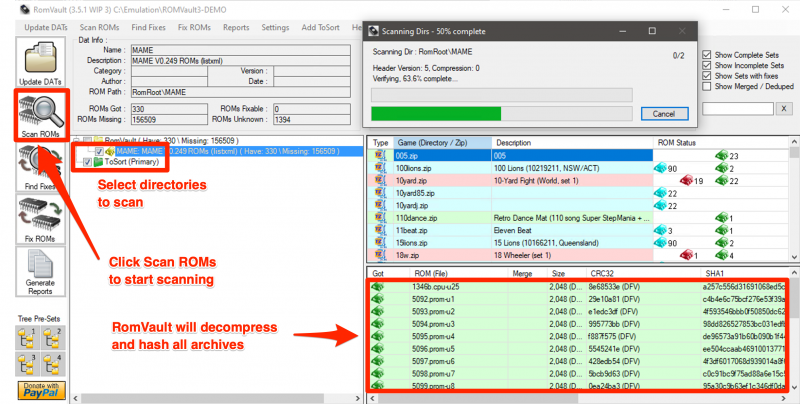The image size is (800, 404).
Task: Click the type icon for 110dance.zip
Action: click(380, 218)
